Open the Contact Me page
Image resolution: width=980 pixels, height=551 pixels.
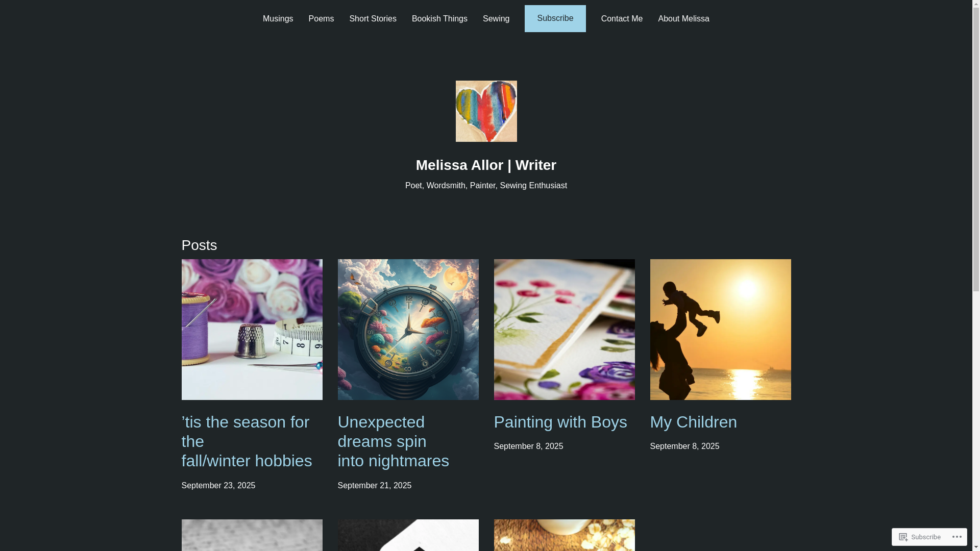click(x=622, y=18)
